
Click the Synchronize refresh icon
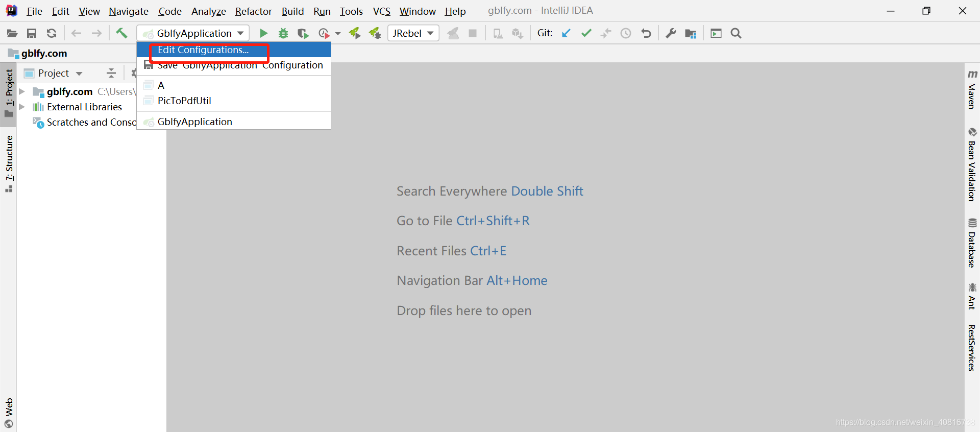(52, 33)
